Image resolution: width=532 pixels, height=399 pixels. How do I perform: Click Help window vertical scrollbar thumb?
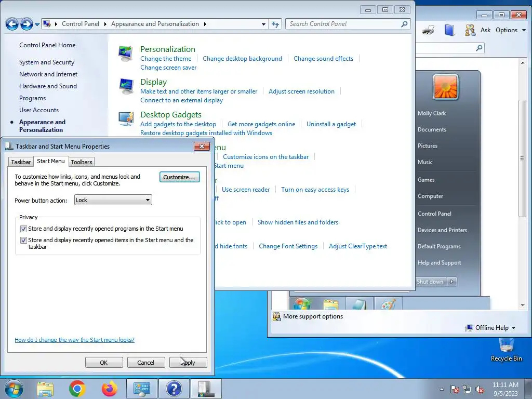pos(523,158)
